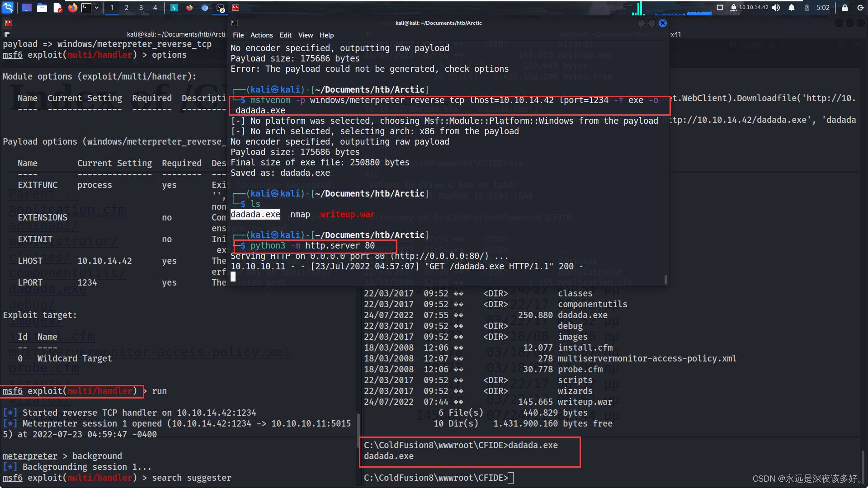Launch Firefox from the panel launcher
This screenshot has height=488, width=868.
(x=72, y=8)
